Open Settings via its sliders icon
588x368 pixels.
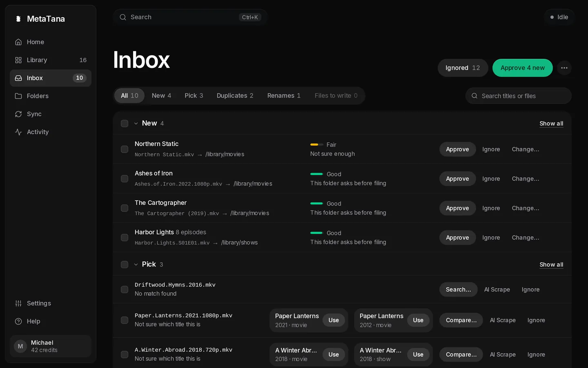point(18,303)
